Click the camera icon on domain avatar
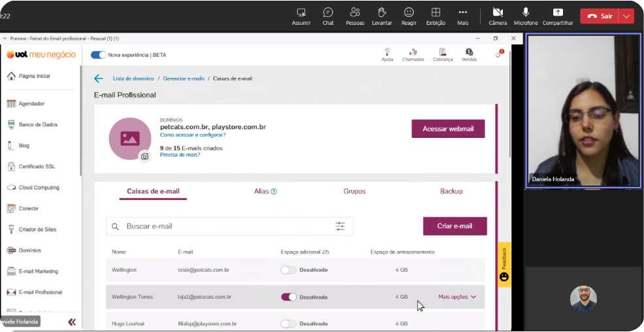Screen dimensions: 644x332 click(144, 156)
